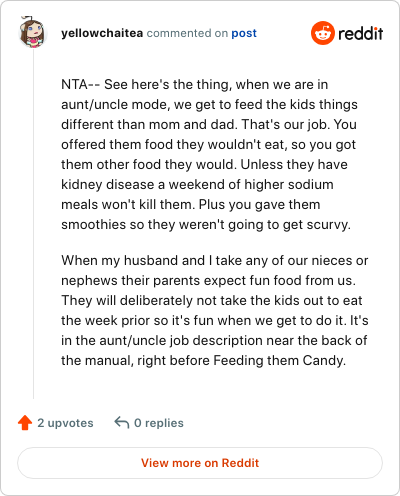Click the "2 upvotes" label
This screenshot has width=400, height=496.
(x=65, y=423)
